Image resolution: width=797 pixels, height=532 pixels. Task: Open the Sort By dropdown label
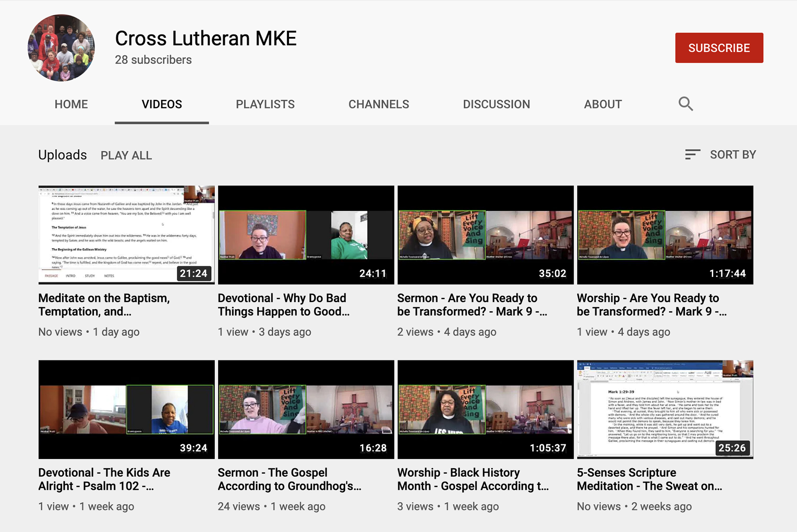(x=733, y=154)
